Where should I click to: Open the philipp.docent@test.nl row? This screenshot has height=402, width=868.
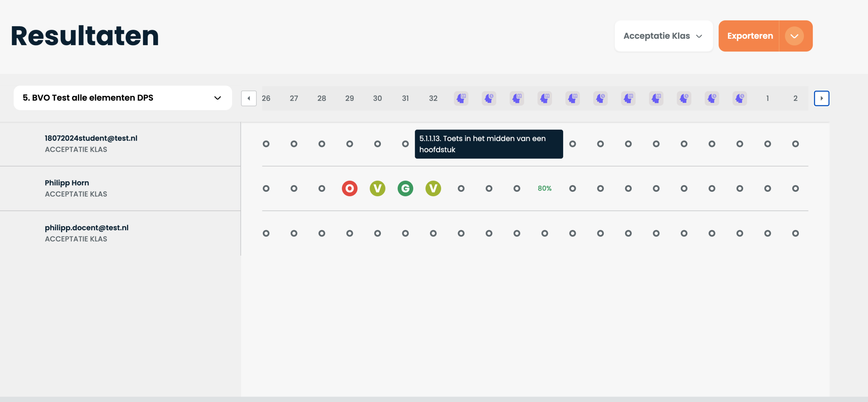[86, 228]
